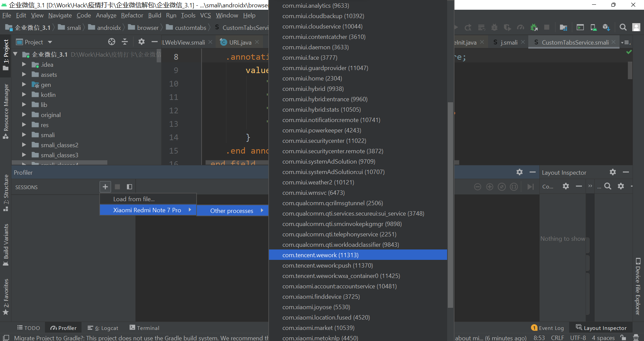Open Build Variants side tab
The width and height of the screenshot is (644, 341).
6,244
